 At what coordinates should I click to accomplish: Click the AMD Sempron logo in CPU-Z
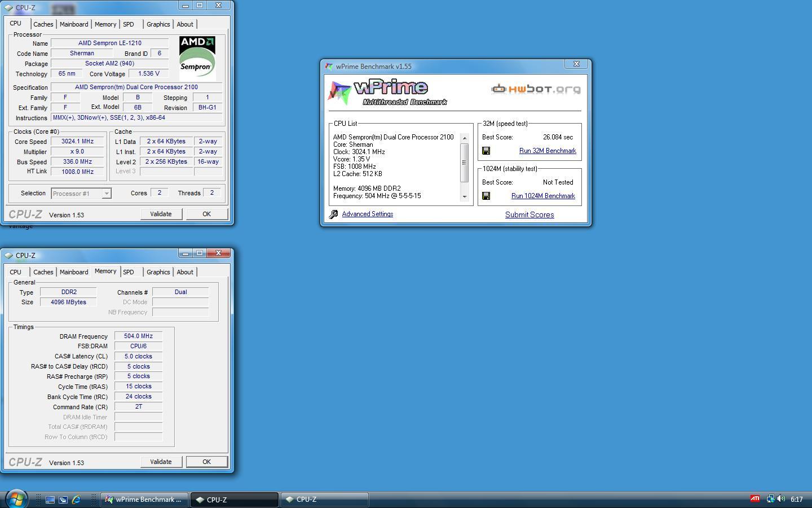click(197, 58)
